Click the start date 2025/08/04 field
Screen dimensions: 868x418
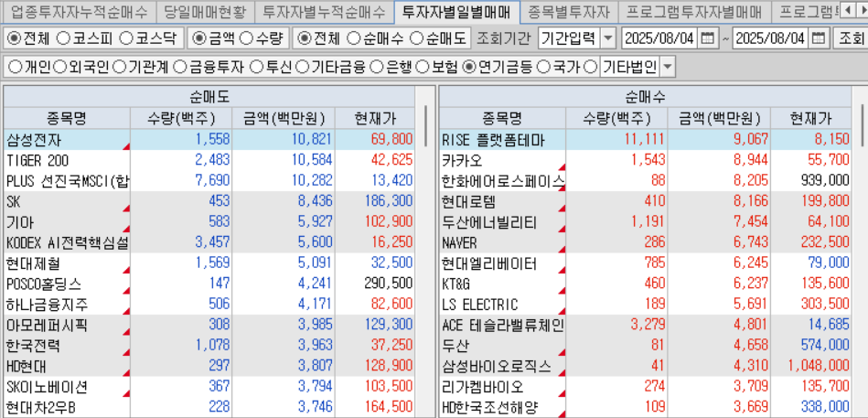click(x=661, y=38)
